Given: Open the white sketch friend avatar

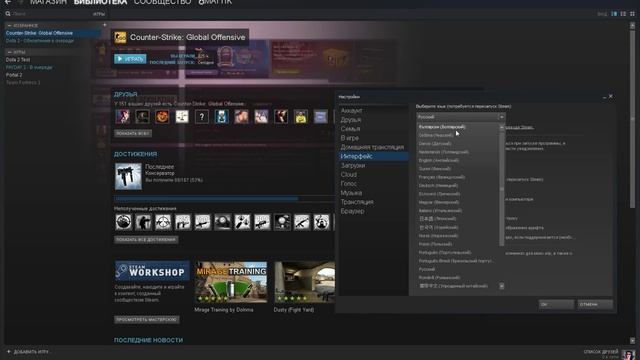Looking at the screenshot, I should [182, 117].
